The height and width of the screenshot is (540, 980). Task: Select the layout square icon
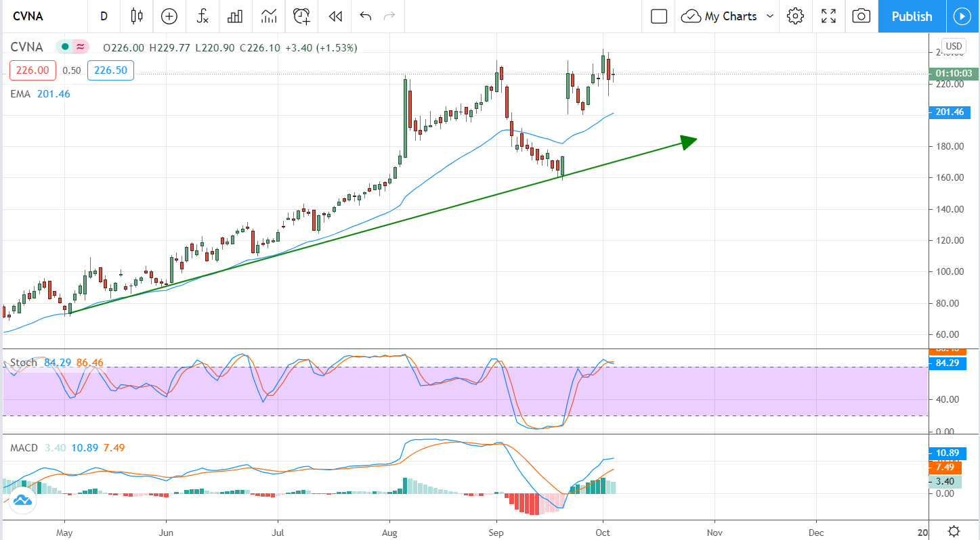tap(658, 16)
